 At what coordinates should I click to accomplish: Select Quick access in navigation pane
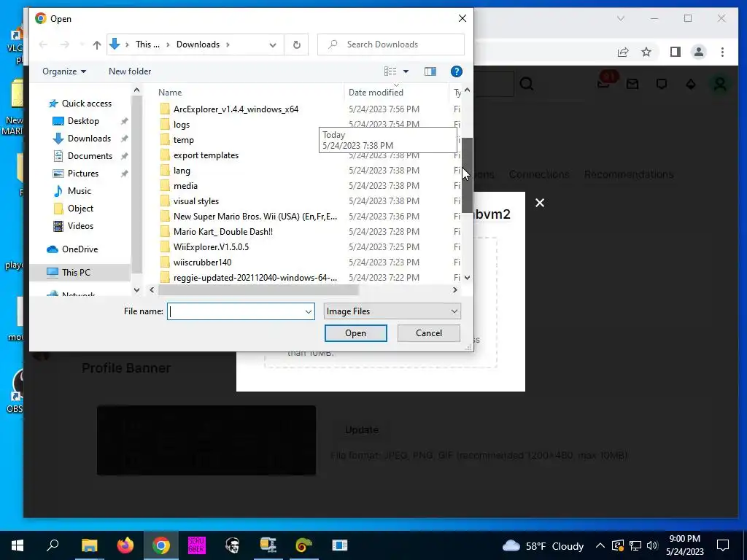point(80,104)
